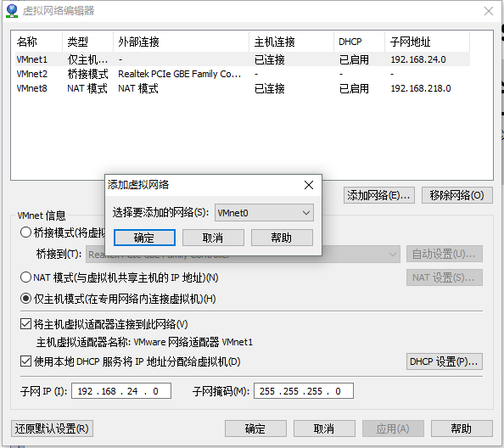Open 帮助 in the add network dialog
This screenshot has width=504, height=448.
pyautogui.click(x=282, y=238)
